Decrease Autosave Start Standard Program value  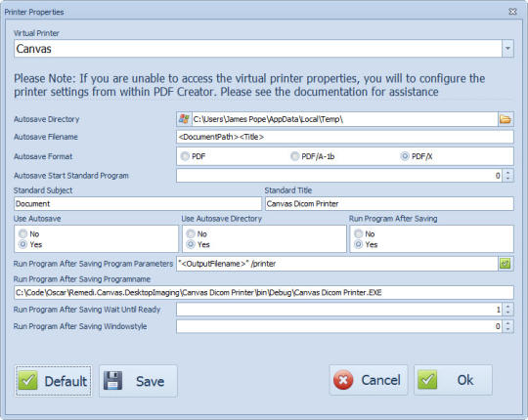pos(507,179)
